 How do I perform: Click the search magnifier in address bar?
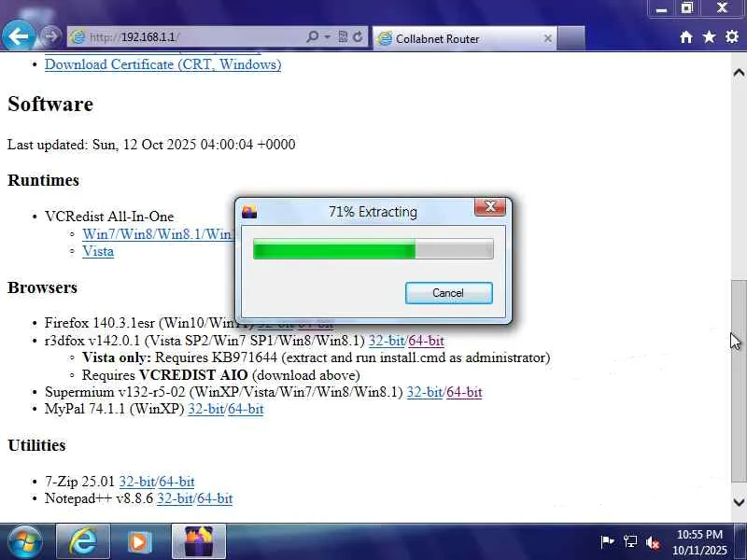[313, 36]
